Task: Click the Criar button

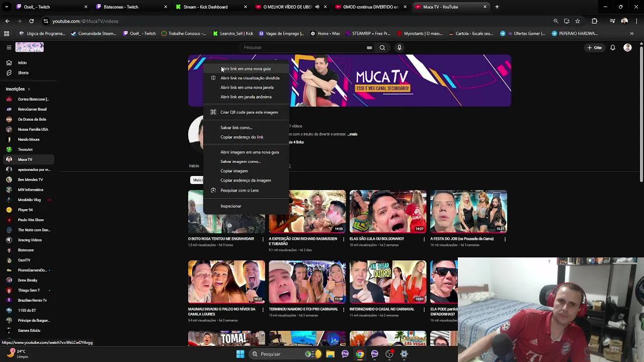Action: pos(594,48)
